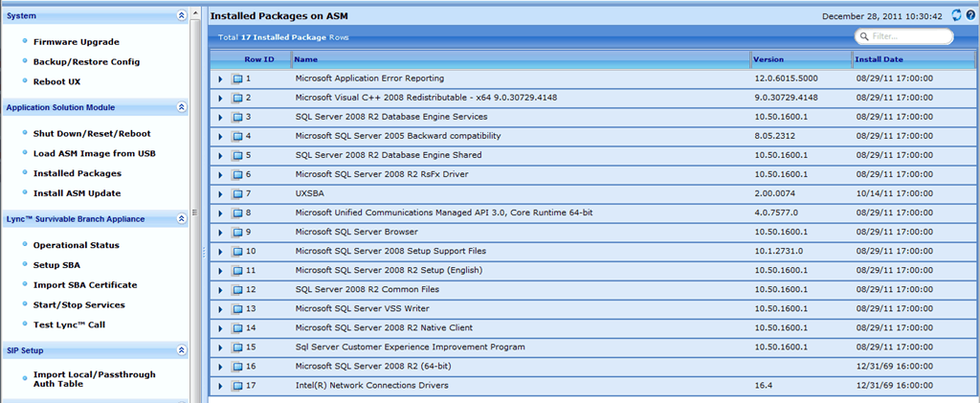
Task: Click the package icon in row 12
Action: coord(237,290)
